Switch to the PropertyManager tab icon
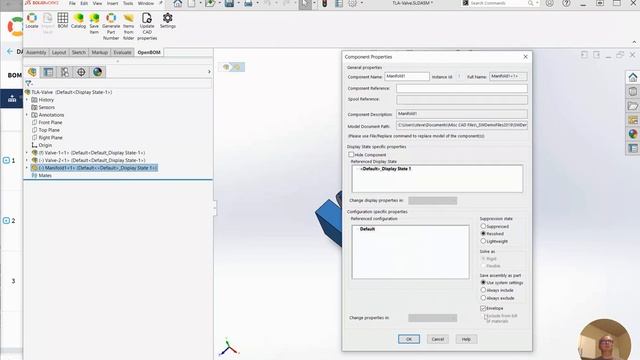Viewport: 640px width, 360px height. click(49, 72)
